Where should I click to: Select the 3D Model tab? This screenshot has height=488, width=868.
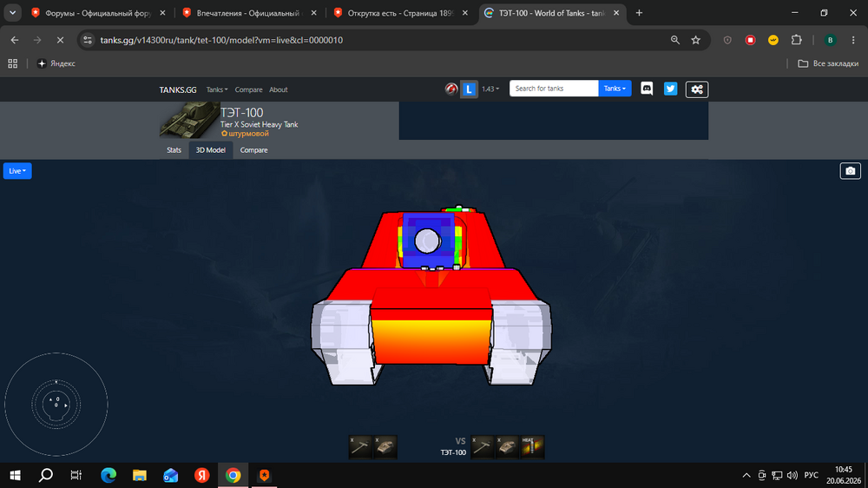coord(210,150)
